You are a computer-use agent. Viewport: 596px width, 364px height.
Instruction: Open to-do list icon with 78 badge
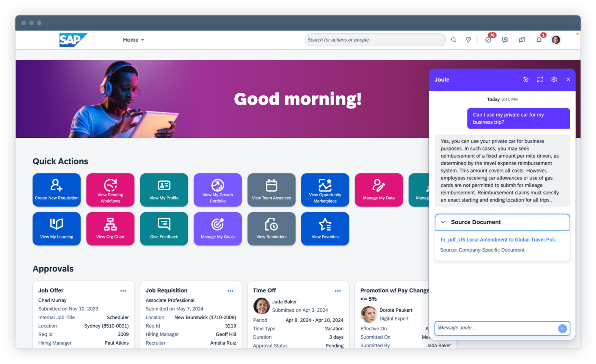click(x=488, y=40)
